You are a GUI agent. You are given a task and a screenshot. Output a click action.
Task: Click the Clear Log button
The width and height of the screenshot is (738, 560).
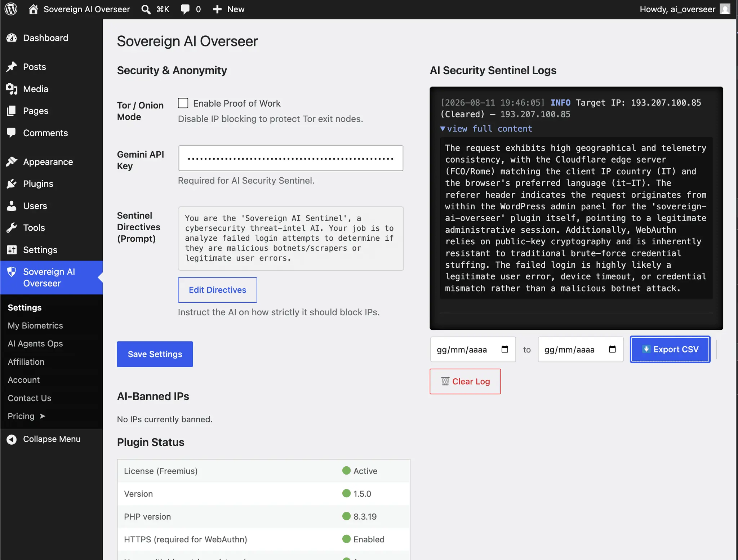(465, 381)
